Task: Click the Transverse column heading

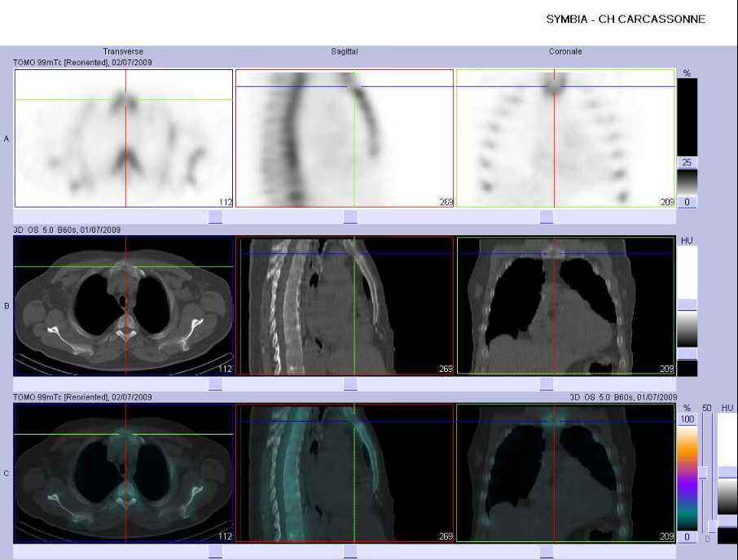Action: pyautogui.click(x=123, y=51)
